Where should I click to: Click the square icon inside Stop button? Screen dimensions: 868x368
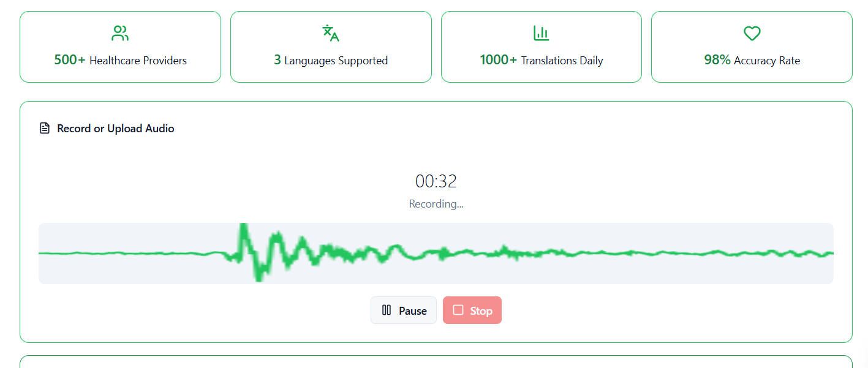(x=457, y=310)
